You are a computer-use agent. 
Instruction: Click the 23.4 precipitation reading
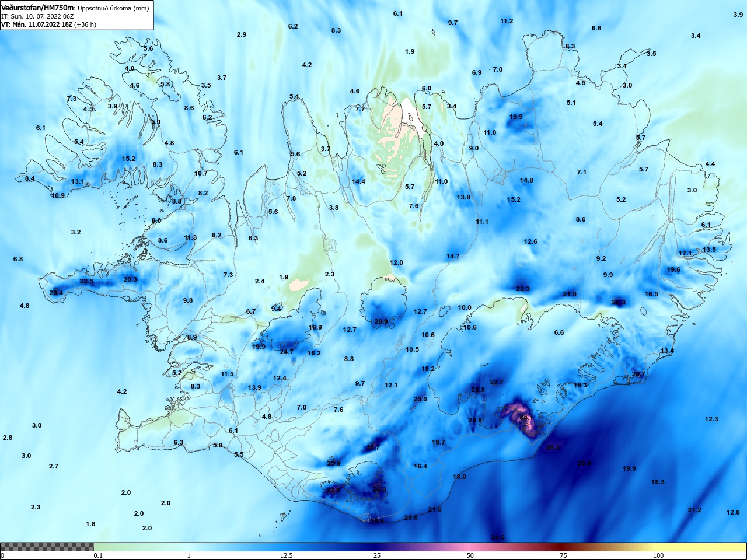point(56,293)
